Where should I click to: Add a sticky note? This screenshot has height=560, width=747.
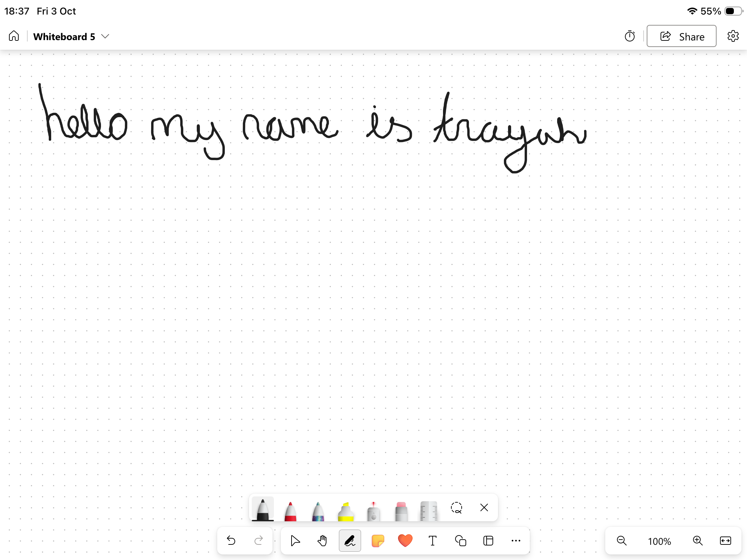click(x=378, y=540)
